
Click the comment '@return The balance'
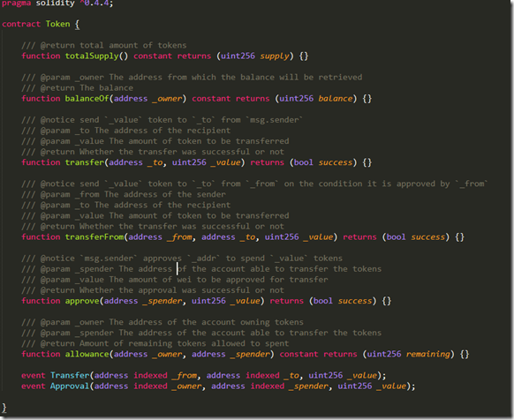point(87,88)
